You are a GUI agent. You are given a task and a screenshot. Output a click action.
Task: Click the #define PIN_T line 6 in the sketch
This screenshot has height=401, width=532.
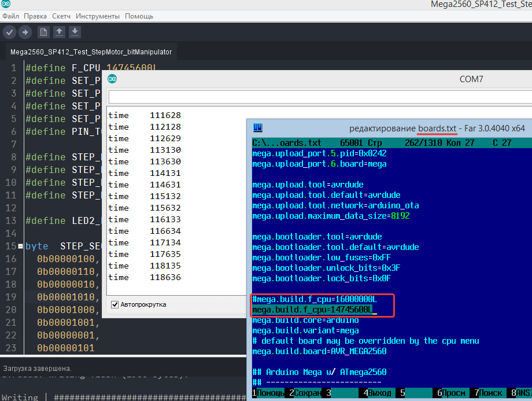[63, 132]
